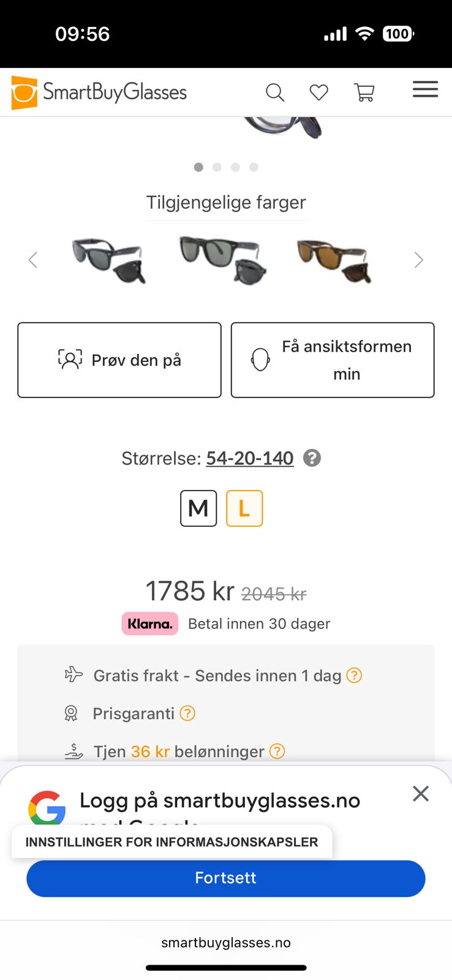This screenshot has width=452, height=980.
Task: Show previous available colors
Action: click(33, 260)
